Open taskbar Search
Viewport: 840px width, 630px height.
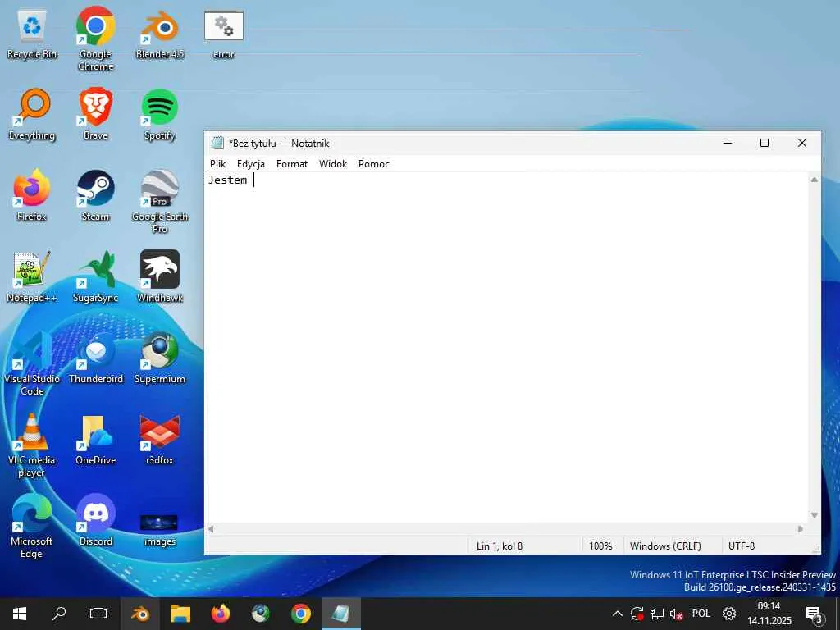click(x=59, y=614)
